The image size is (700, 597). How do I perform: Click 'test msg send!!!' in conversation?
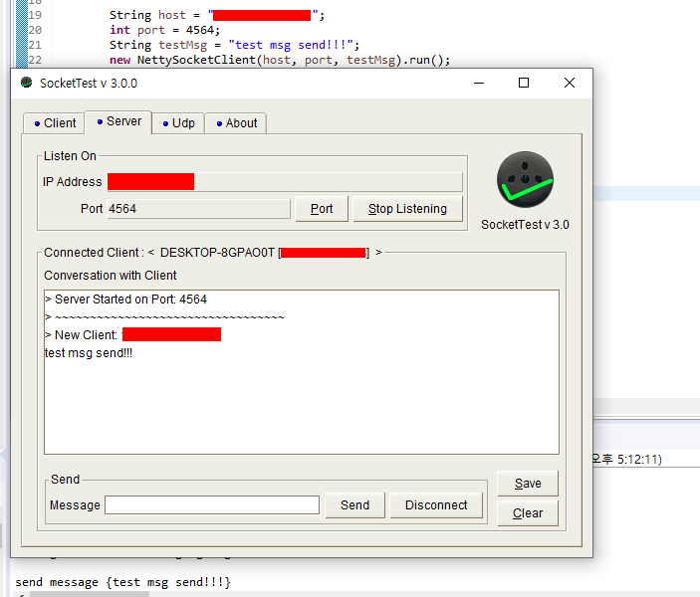pyautogui.click(x=89, y=353)
